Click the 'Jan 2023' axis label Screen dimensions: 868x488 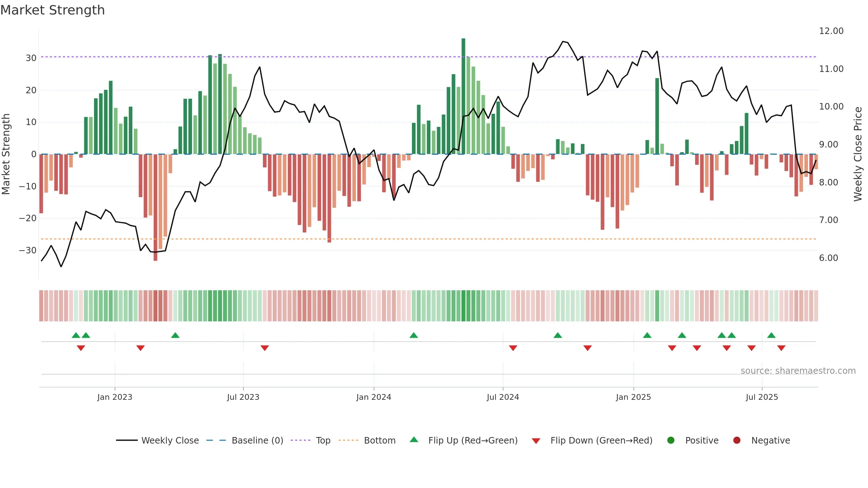coord(115,397)
